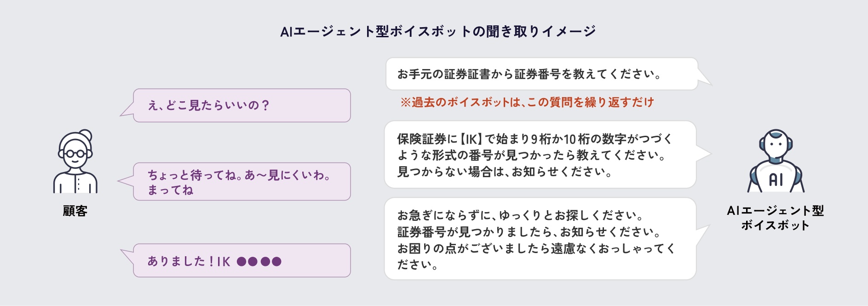This screenshot has width=868, height=306.
Task: Click the "お手元の証券証書から" bot bubble
Action: [x=541, y=74]
